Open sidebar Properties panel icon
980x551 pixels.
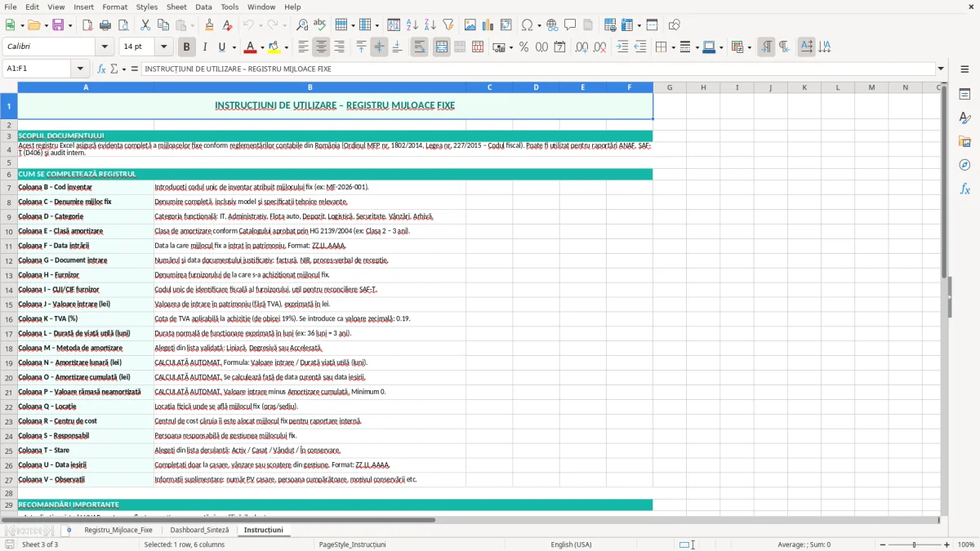coord(964,95)
